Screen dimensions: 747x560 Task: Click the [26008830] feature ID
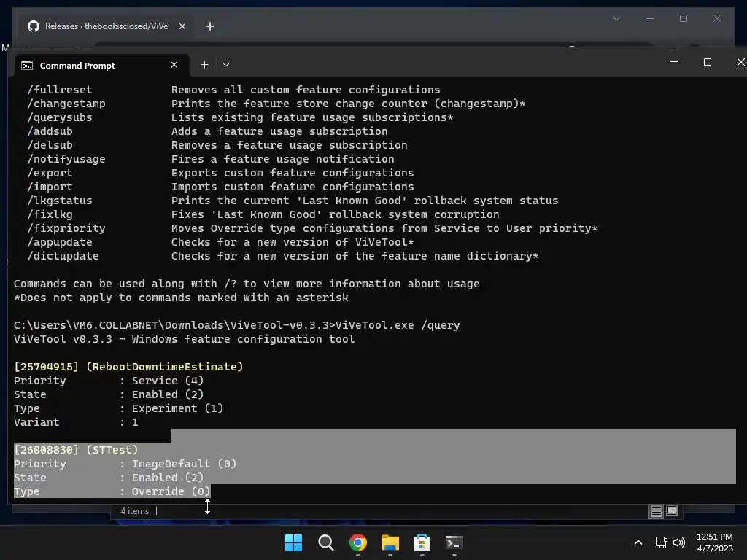tap(46, 449)
